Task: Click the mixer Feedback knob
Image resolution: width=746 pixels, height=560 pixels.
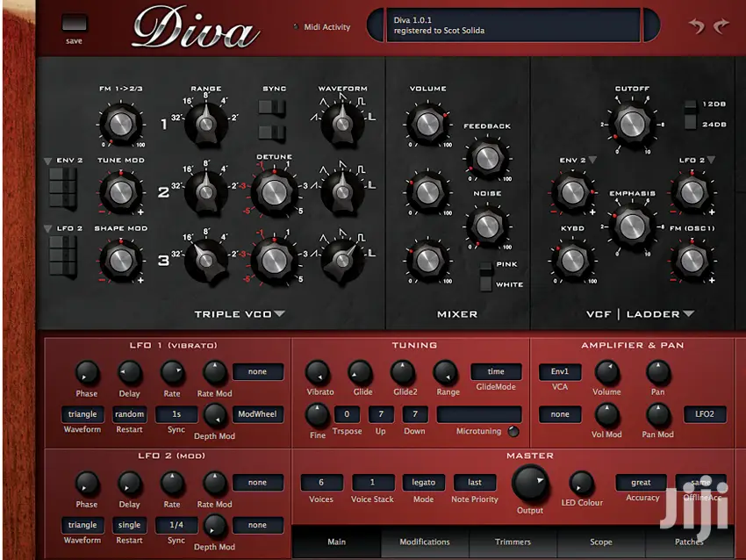Action: point(487,159)
